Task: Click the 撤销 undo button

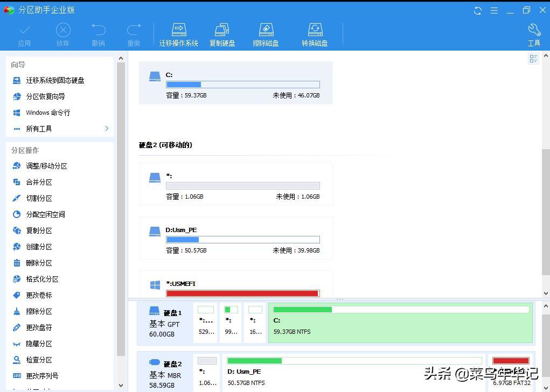Action: pyautogui.click(x=98, y=33)
